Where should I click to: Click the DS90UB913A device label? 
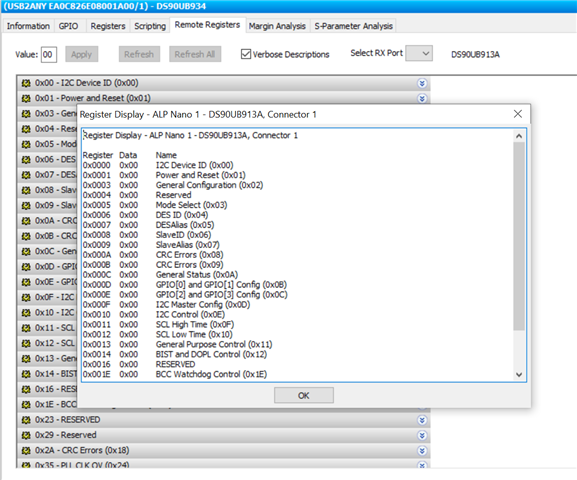475,54
